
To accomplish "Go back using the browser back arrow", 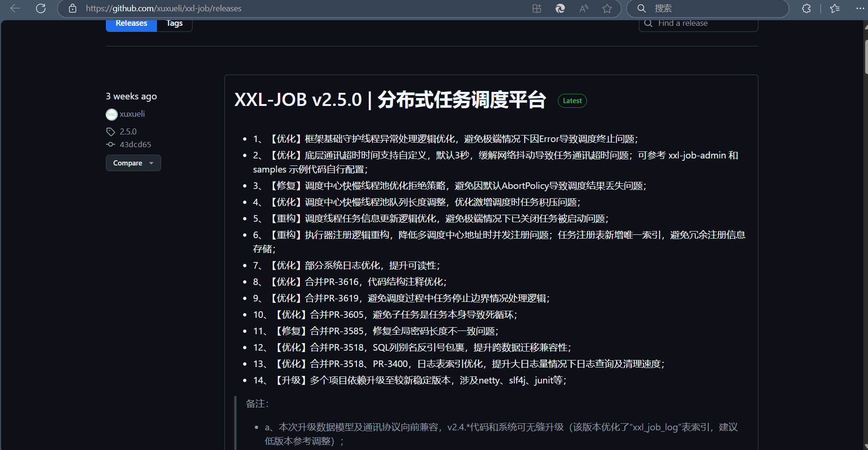I will (15, 8).
